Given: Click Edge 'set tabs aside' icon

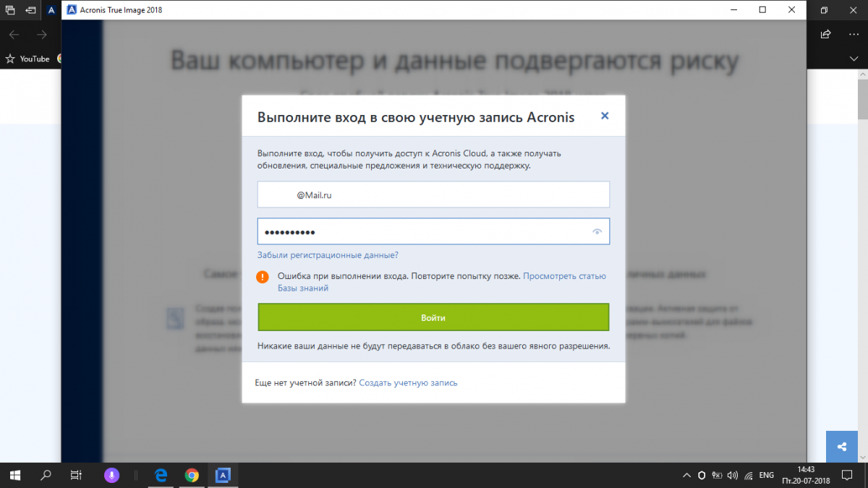Looking at the screenshot, I should coord(31,11).
